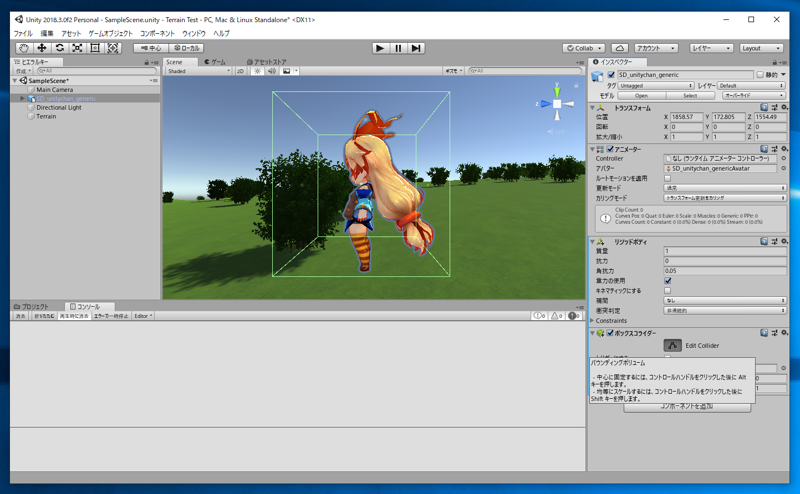Collapse the SampleScene tree
The image size is (800, 494).
(15, 81)
